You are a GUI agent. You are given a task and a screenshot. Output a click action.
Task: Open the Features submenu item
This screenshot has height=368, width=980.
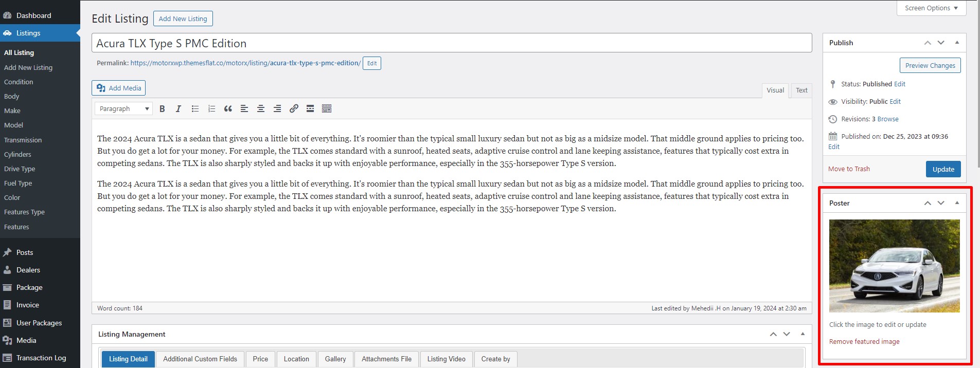point(16,227)
